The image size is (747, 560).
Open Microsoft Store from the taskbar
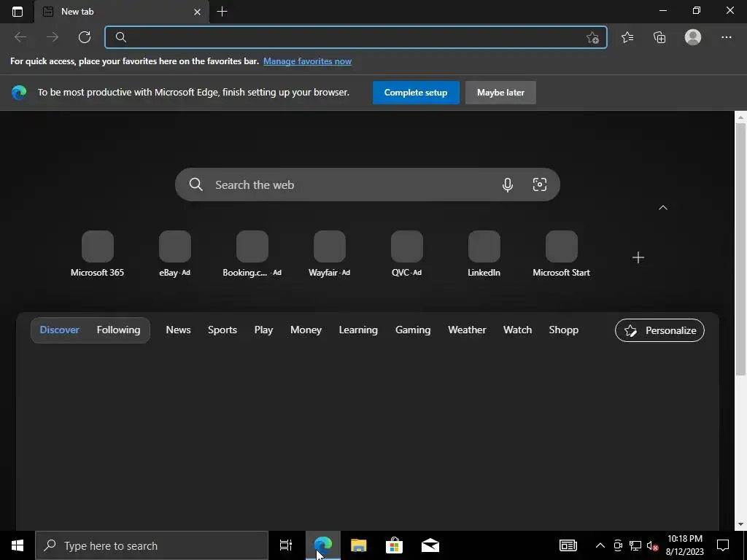(394, 545)
